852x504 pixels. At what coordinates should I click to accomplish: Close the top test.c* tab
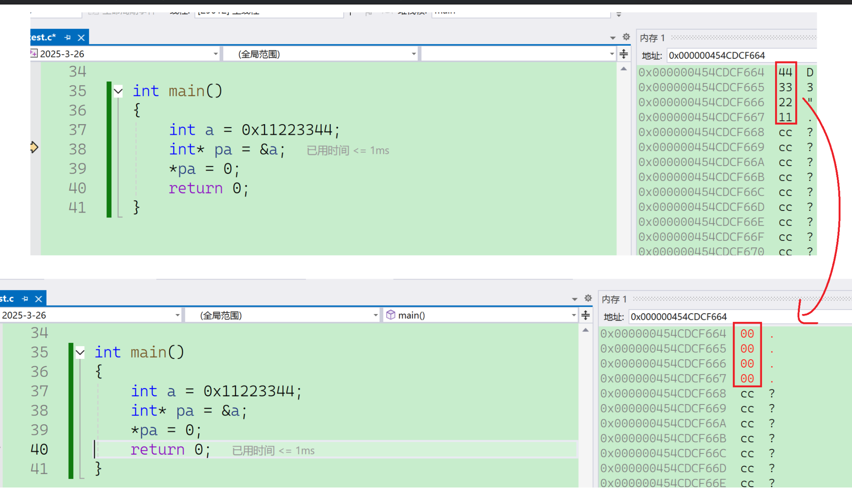click(81, 37)
